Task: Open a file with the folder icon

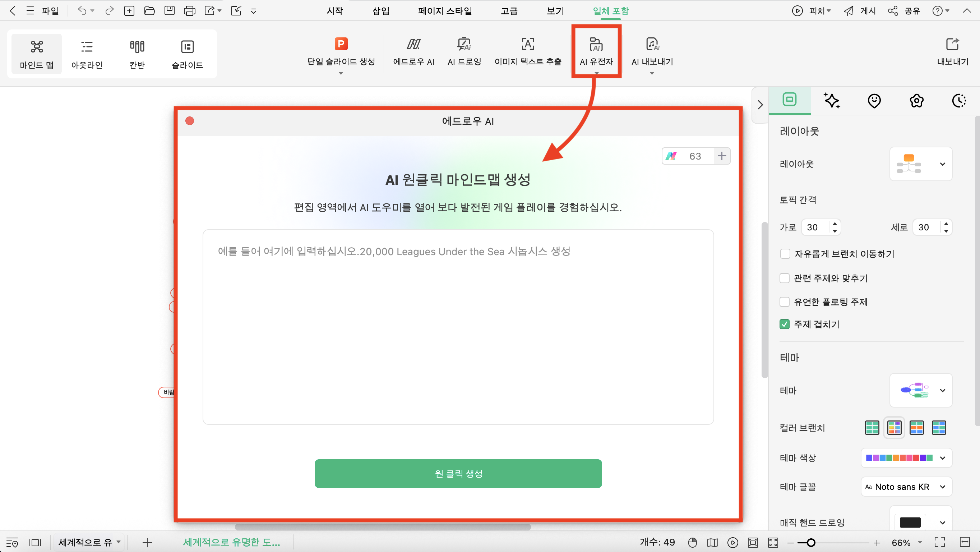Action: 149,11
